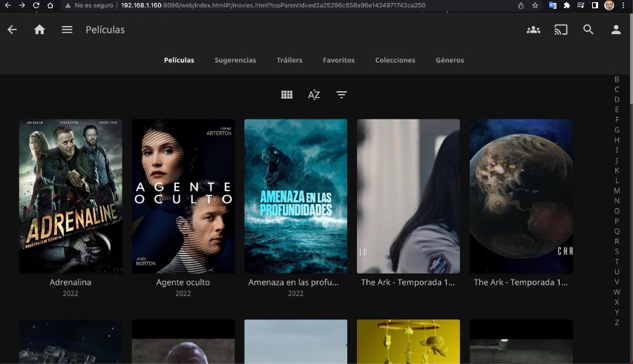Switch to the Colecciones tab

click(x=396, y=60)
